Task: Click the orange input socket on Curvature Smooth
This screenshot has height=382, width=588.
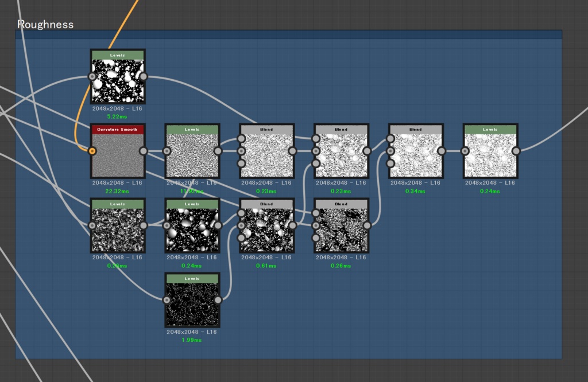Action: (x=91, y=151)
